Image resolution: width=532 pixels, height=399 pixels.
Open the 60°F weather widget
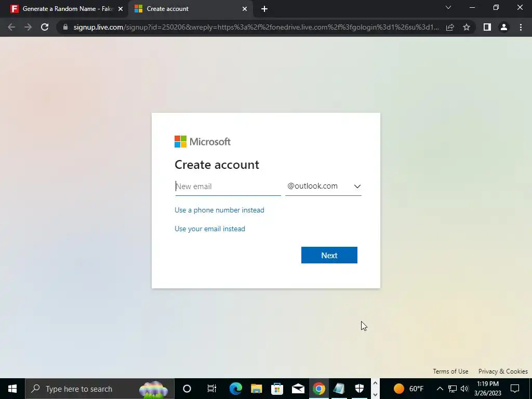[x=408, y=389]
